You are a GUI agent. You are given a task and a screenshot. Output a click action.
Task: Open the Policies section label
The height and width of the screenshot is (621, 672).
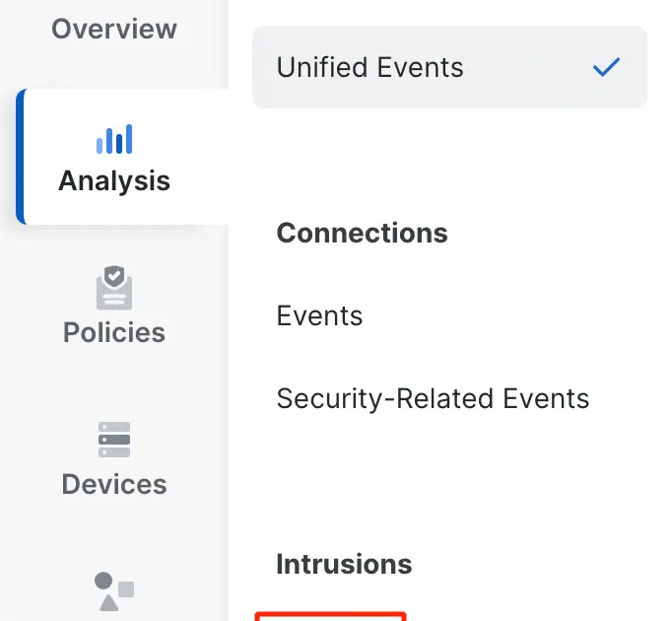tap(114, 332)
